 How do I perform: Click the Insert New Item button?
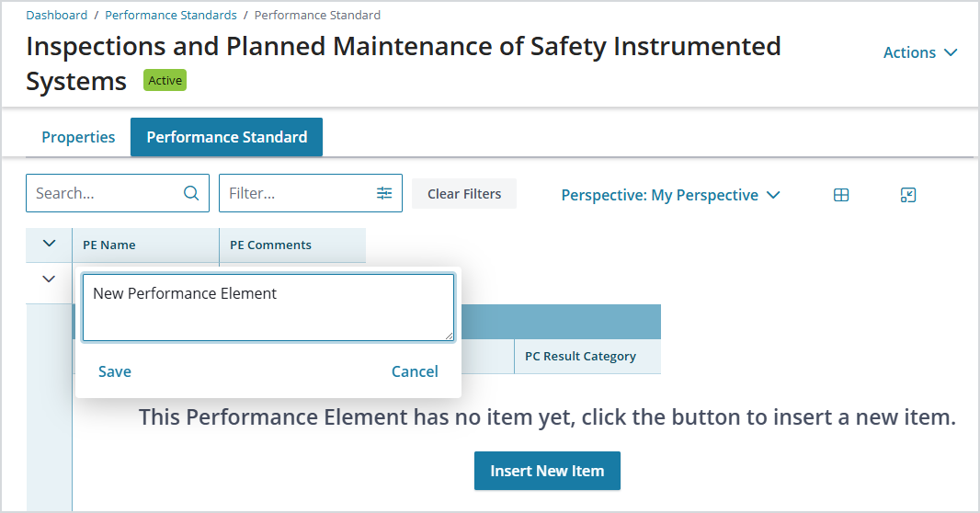[x=547, y=471]
